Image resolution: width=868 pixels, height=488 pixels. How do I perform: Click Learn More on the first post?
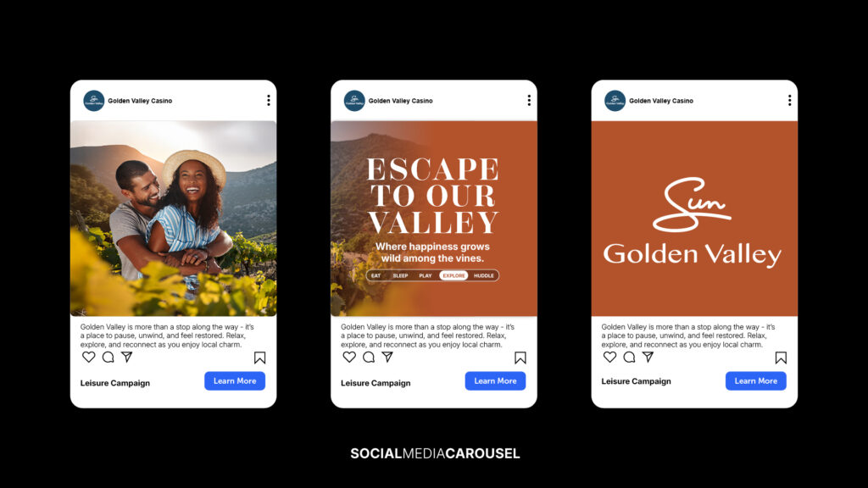tap(235, 380)
